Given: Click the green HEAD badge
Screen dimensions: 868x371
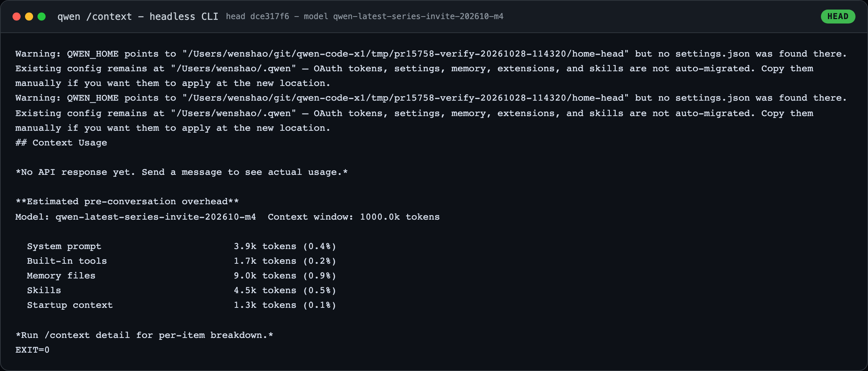Looking at the screenshot, I should tap(838, 17).
